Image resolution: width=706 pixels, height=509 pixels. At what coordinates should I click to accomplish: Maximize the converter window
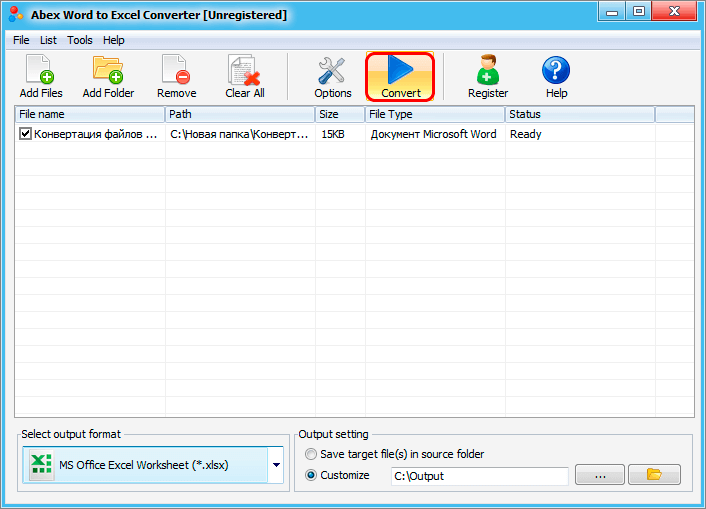638,12
